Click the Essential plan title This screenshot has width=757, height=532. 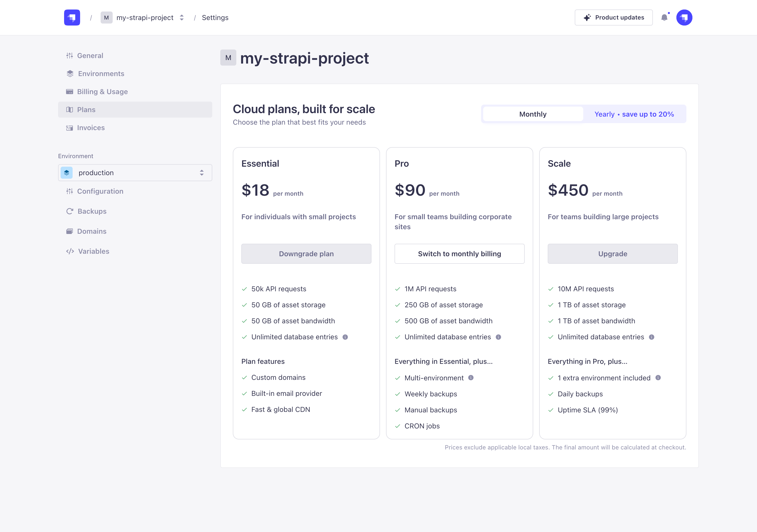[x=260, y=163]
